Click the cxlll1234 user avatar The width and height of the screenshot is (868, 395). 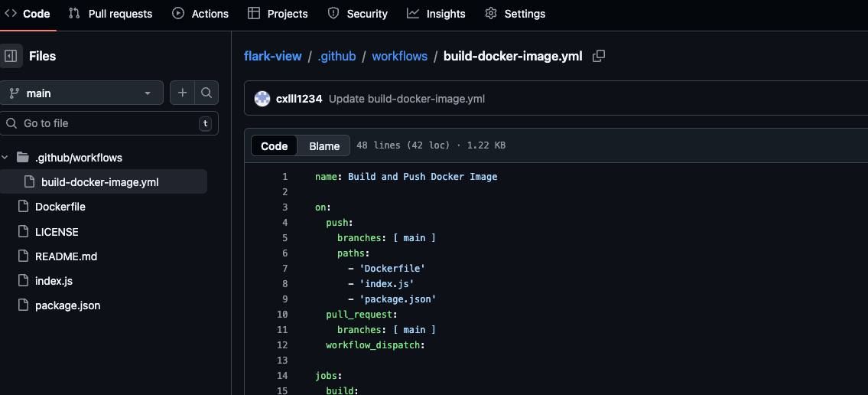tap(262, 99)
